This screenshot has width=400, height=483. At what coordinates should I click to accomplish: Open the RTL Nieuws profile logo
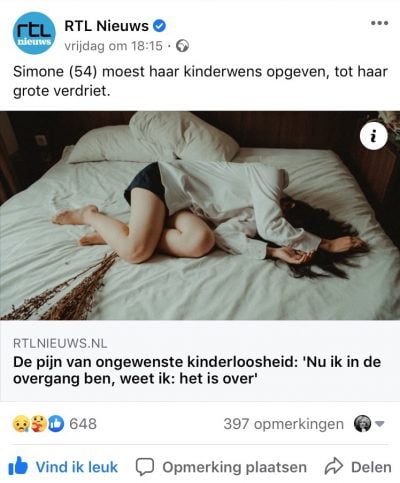(x=34, y=33)
